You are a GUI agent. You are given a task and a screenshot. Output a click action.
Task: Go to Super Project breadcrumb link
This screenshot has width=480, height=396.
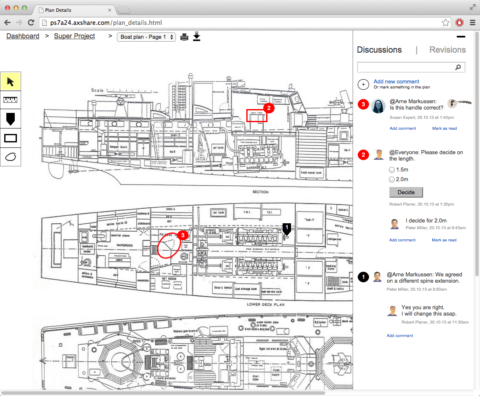[74, 36]
